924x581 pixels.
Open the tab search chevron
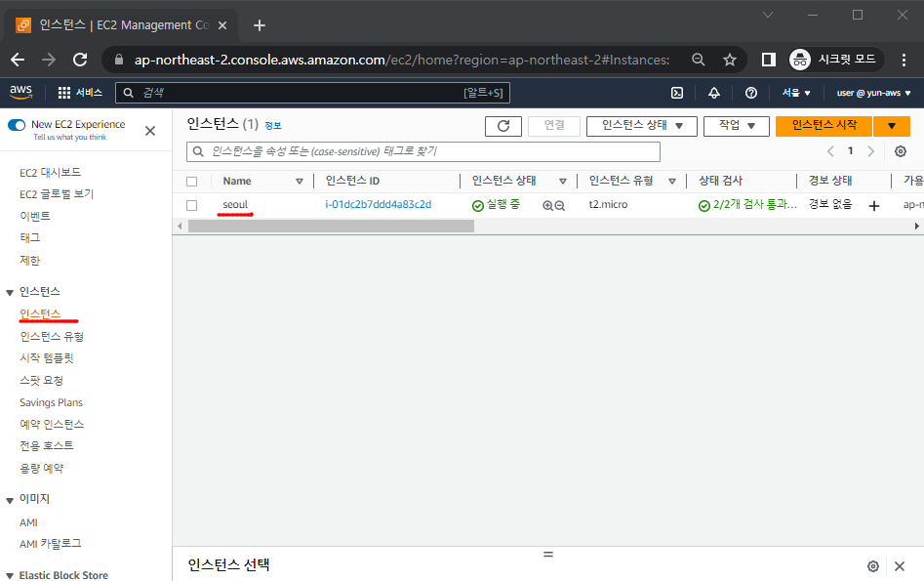pyautogui.click(x=767, y=15)
